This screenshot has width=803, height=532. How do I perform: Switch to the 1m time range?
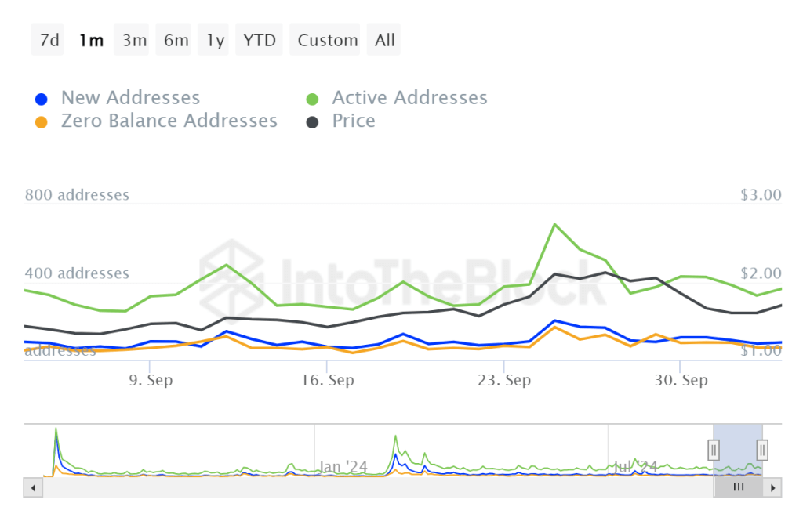click(91, 40)
